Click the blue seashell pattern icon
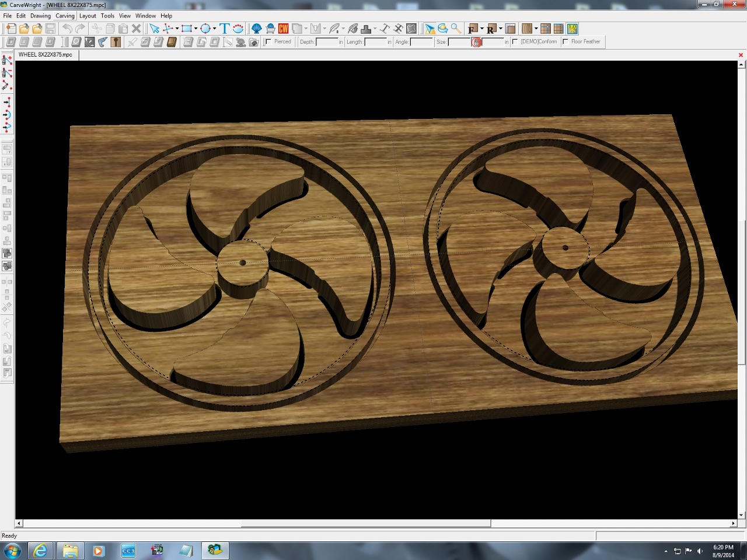The width and height of the screenshot is (747, 560). click(256, 29)
